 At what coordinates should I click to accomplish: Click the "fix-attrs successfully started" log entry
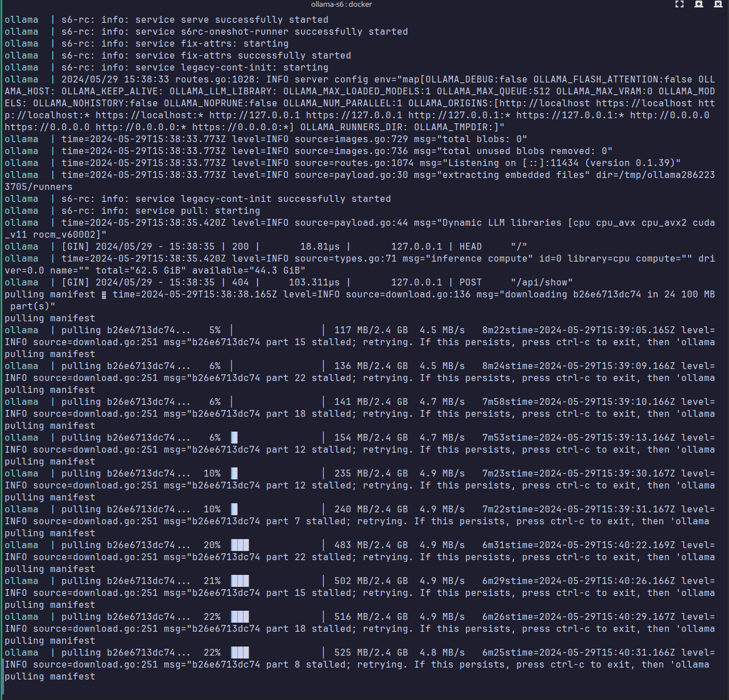[x=266, y=56]
